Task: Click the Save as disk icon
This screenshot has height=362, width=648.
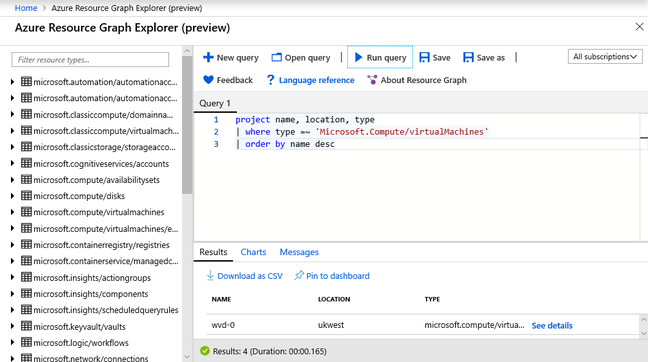Action: coord(468,57)
